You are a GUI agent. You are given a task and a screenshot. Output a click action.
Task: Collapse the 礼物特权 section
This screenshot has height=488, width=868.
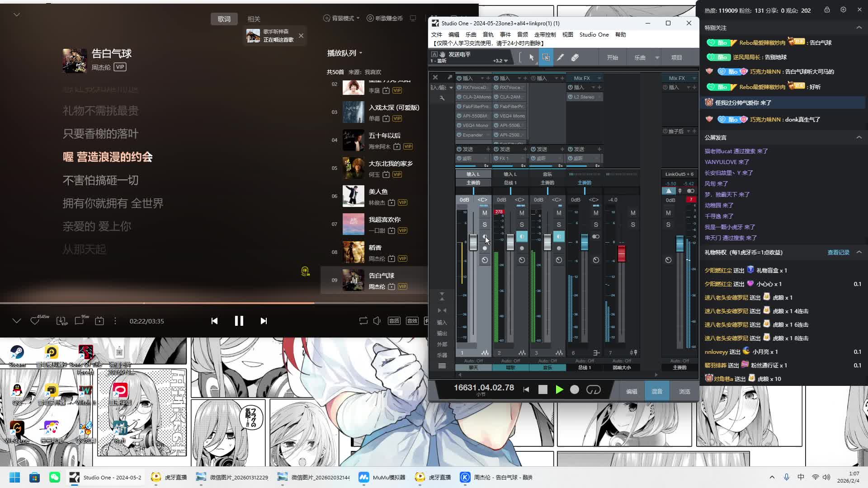tap(859, 252)
